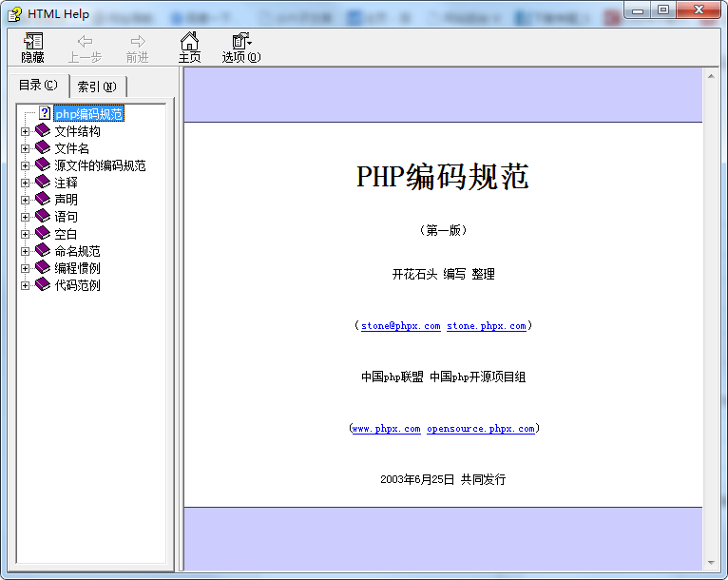The width and height of the screenshot is (728, 580).
Task: Select 源文件的编码规范 in the contents tree
Action: pos(100,165)
